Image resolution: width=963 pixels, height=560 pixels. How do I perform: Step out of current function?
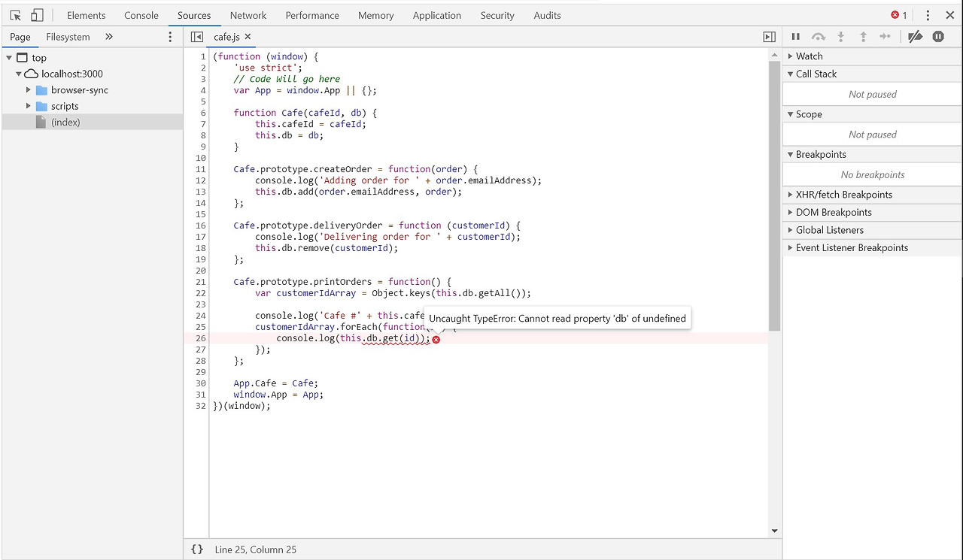(863, 37)
